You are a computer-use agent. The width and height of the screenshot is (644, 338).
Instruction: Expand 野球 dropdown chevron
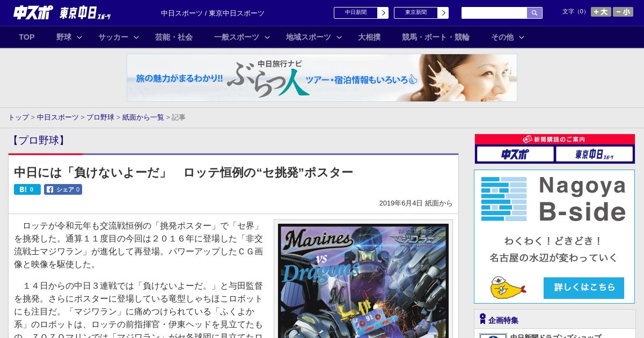[x=79, y=37]
